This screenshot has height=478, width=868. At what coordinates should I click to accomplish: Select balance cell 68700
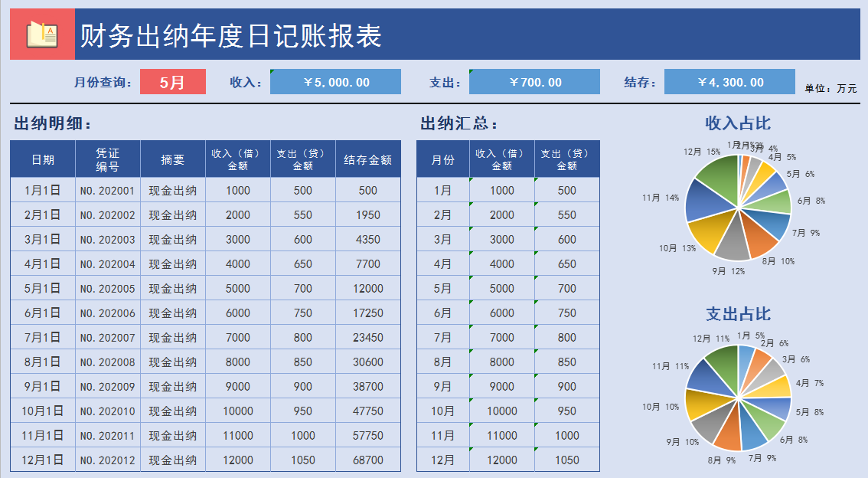point(368,460)
